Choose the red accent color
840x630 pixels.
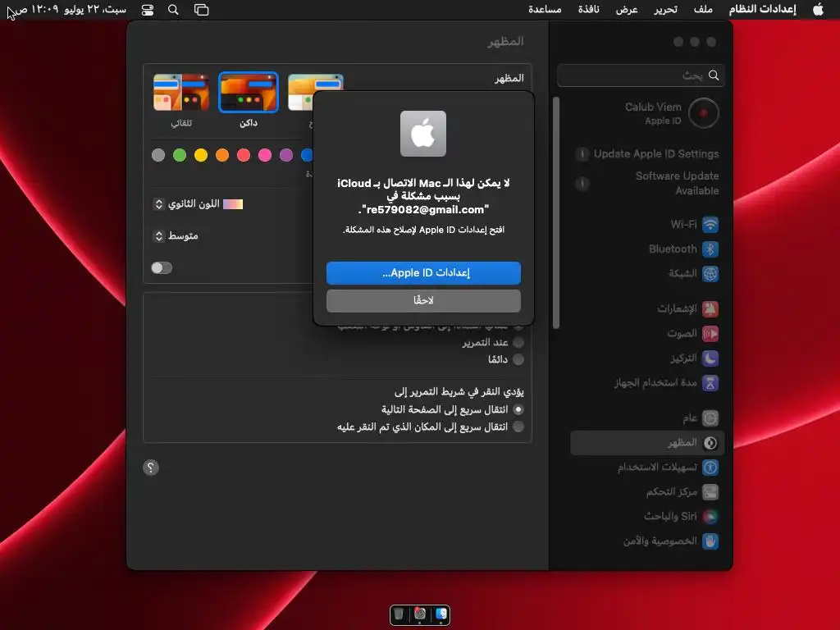244,155
